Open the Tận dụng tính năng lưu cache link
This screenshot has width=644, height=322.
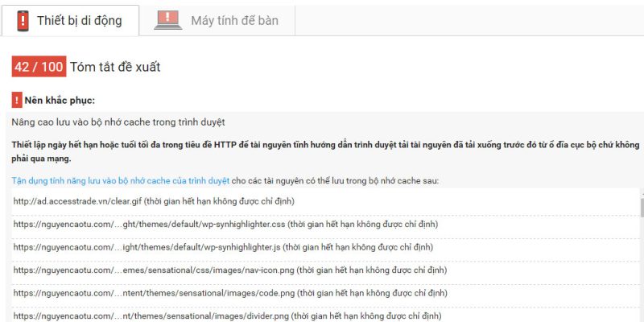121,180
